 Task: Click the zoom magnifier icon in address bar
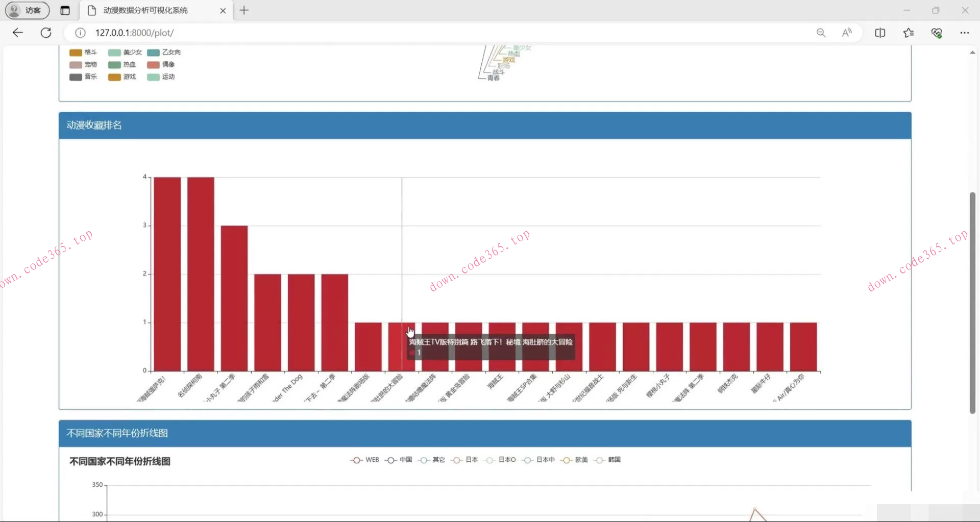[821, 33]
